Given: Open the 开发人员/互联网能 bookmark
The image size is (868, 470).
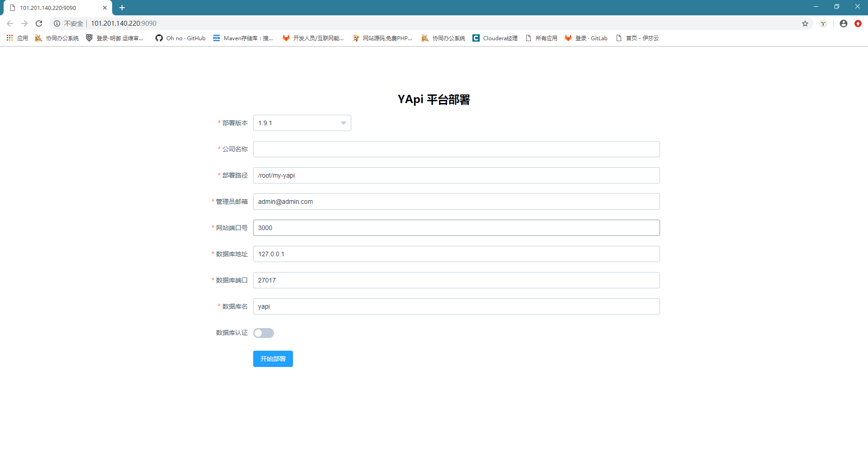Looking at the screenshot, I should (313, 38).
